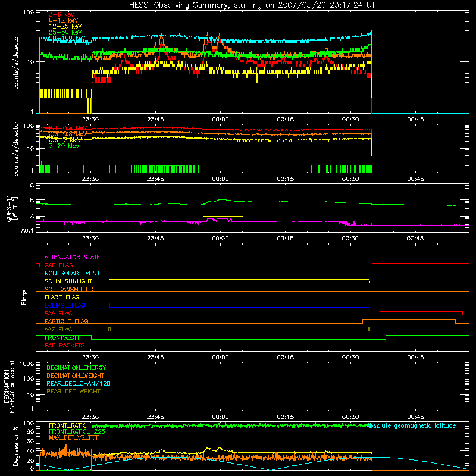The height and width of the screenshot is (476, 476).
Task: Click the 7-20 MeV legend label
Action: tap(64, 146)
